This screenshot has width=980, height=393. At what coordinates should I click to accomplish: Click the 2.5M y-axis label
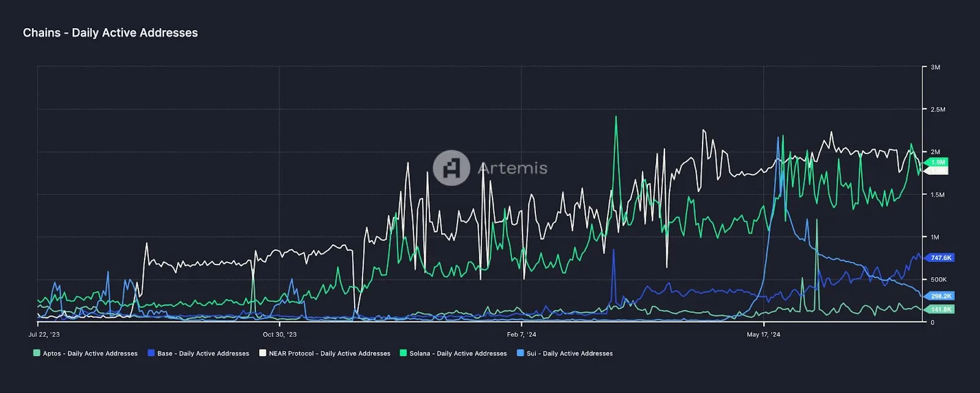(937, 110)
